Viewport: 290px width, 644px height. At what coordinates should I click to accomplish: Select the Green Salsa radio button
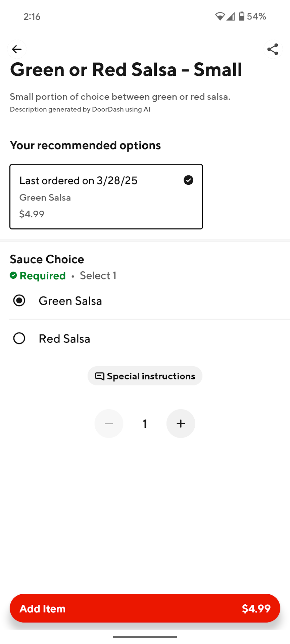19,301
